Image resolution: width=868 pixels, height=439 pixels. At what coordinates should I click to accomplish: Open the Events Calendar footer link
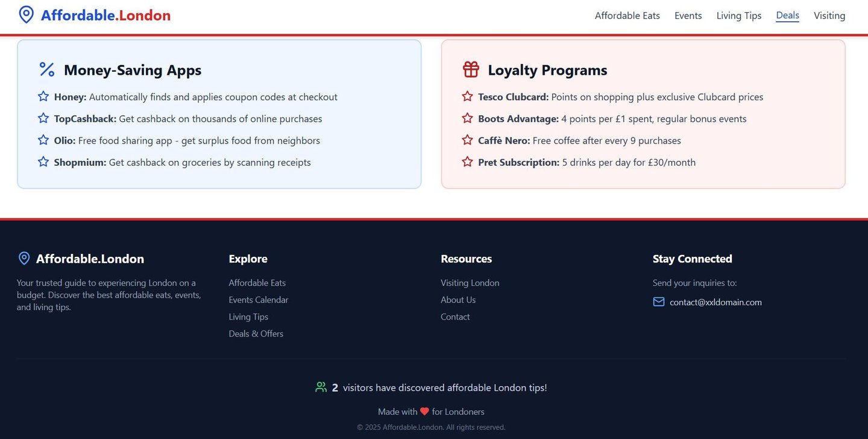tap(258, 300)
